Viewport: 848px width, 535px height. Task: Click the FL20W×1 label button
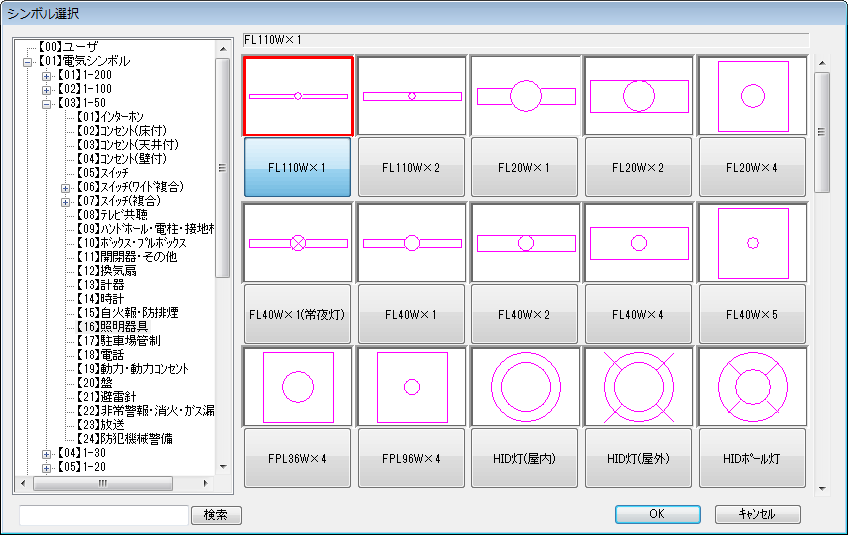click(524, 167)
